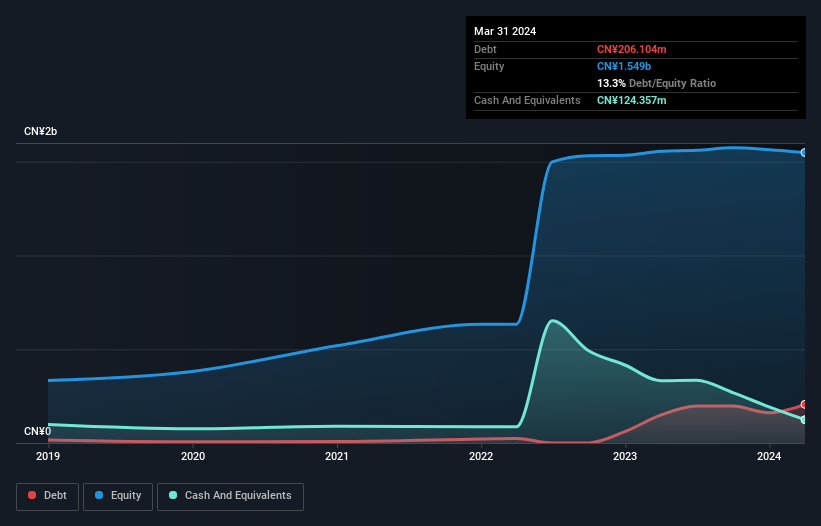The width and height of the screenshot is (821, 526).
Task: Click the 2021 x-axis label
Action: click(x=337, y=456)
